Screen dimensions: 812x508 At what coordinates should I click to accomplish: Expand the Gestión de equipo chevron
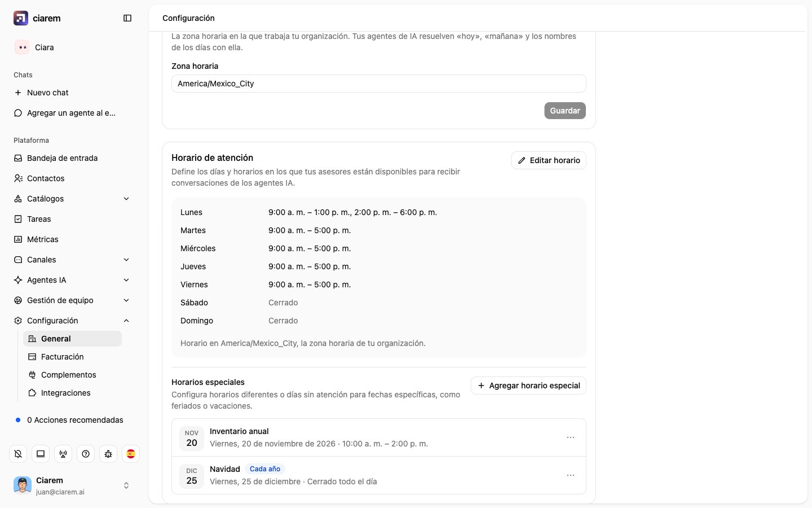(x=126, y=300)
